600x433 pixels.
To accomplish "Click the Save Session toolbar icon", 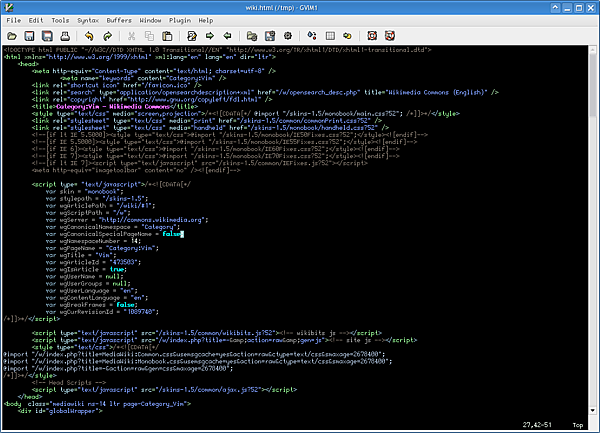I will pyautogui.click(x=269, y=35).
